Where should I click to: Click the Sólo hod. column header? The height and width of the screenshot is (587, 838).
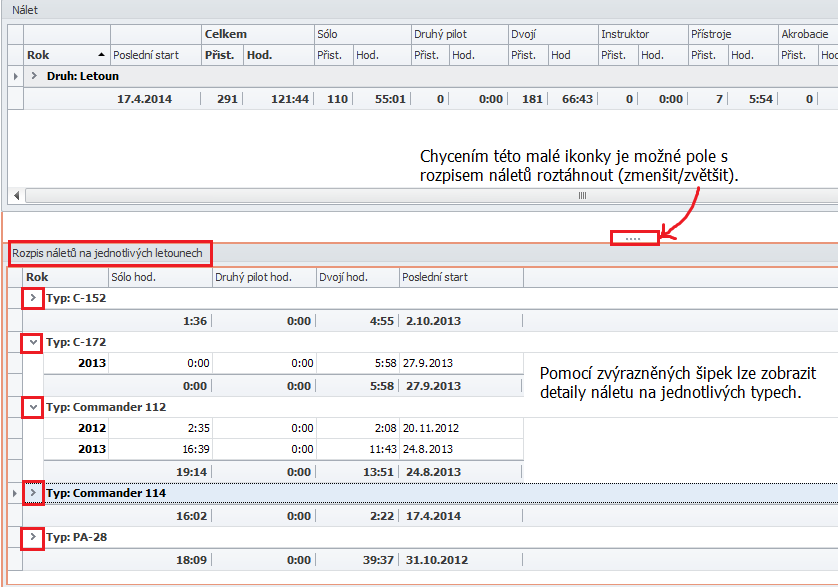[x=158, y=277]
